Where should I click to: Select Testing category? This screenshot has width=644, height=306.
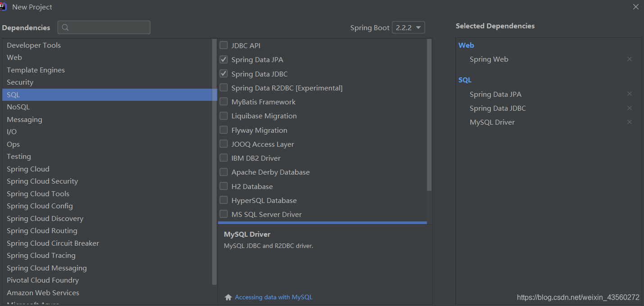(107, 157)
